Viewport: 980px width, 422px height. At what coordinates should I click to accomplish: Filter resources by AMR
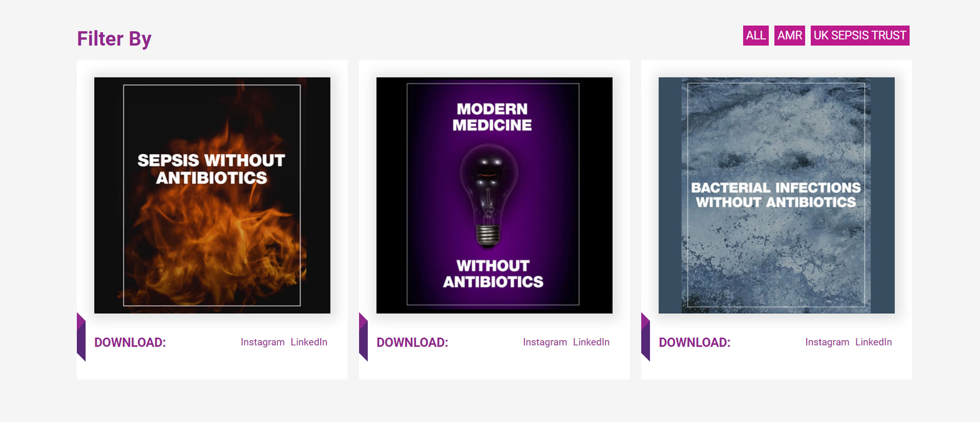point(790,36)
